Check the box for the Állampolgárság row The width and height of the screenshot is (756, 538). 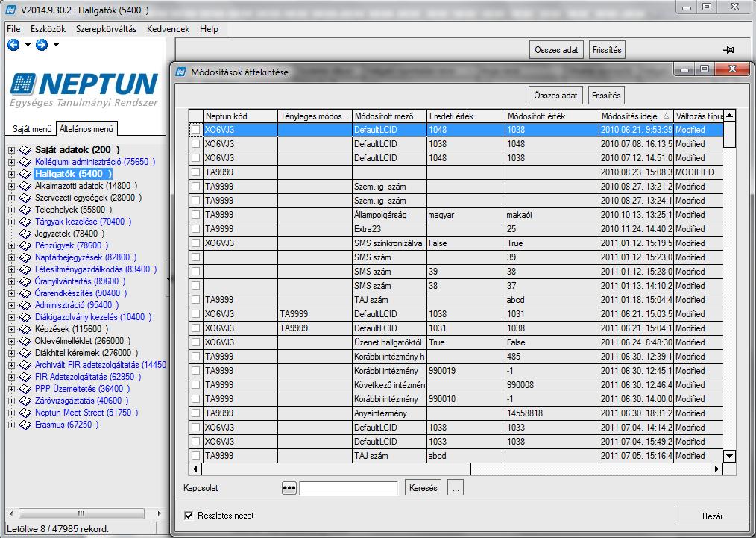pyautogui.click(x=195, y=215)
